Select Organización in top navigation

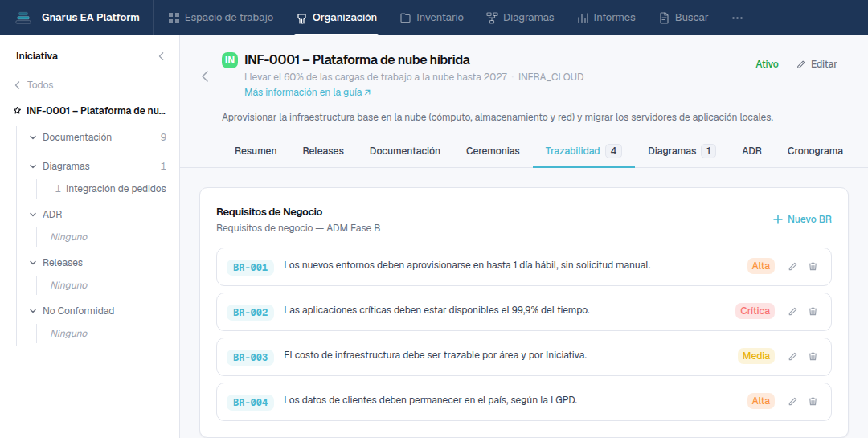(x=337, y=18)
